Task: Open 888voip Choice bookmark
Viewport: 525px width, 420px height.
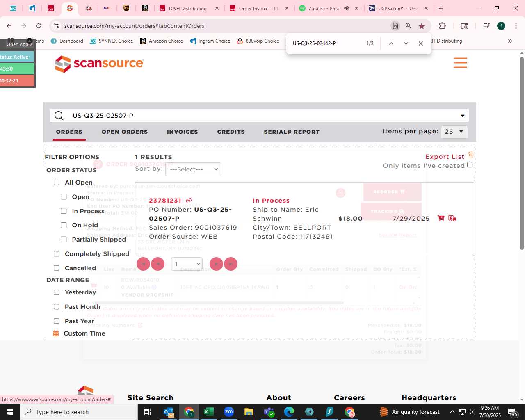Action: click(x=258, y=41)
